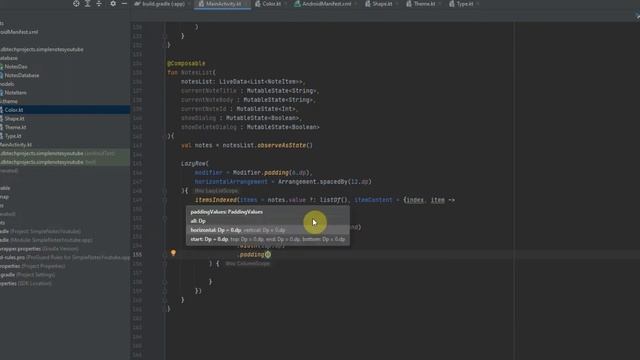The width and height of the screenshot is (640, 360).
Task: Select Type.kt in project tree
Action: tap(13, 136)
